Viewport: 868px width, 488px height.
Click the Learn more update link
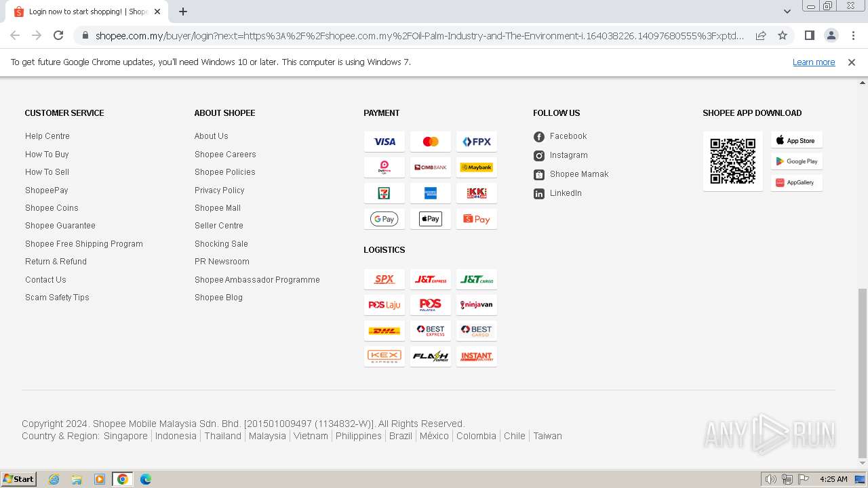[814, 62]
